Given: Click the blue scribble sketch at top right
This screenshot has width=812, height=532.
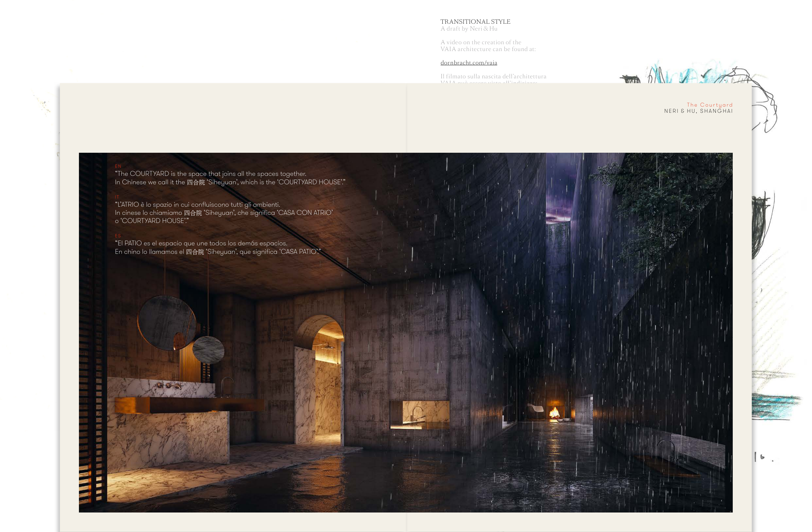Looking at the screenshot, I should pyautogui.click(x=686, y=75).
